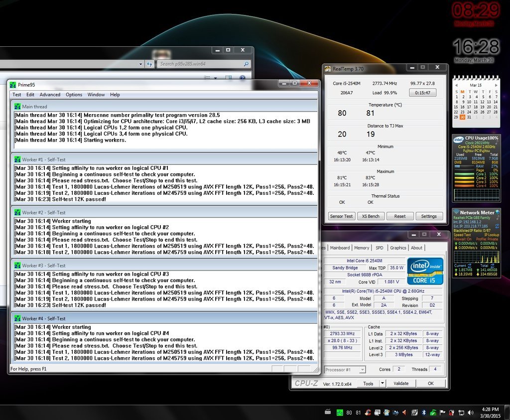The width and height of the screenshot is (510, 420).
Task: Open the Advanced menu in Prime95
Action: click(50, 95)
